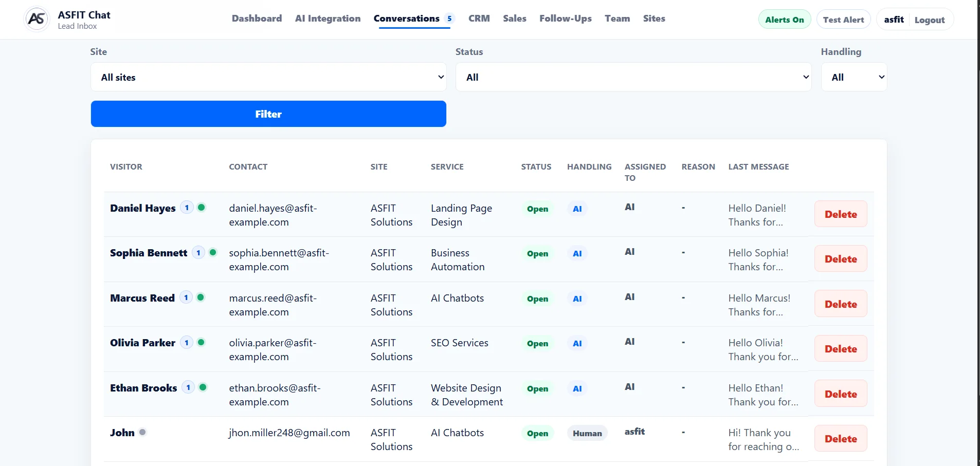The width and height of the screenshot is (980, 466).
Task: Delete Ethan Brooks conversation
Action: [x=841, y=394]
